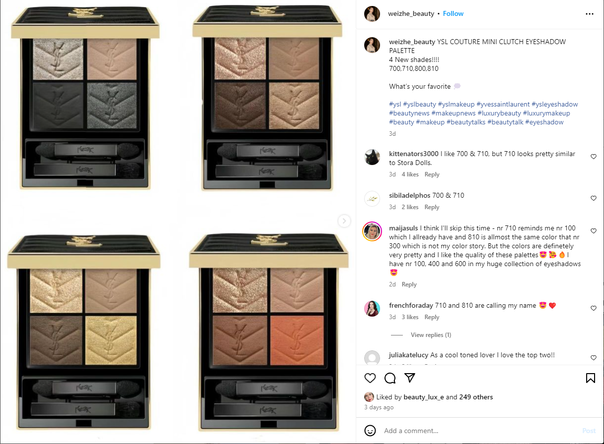Save the post with the bookmark icon
The image size is (604, 444).
(590, 378)
